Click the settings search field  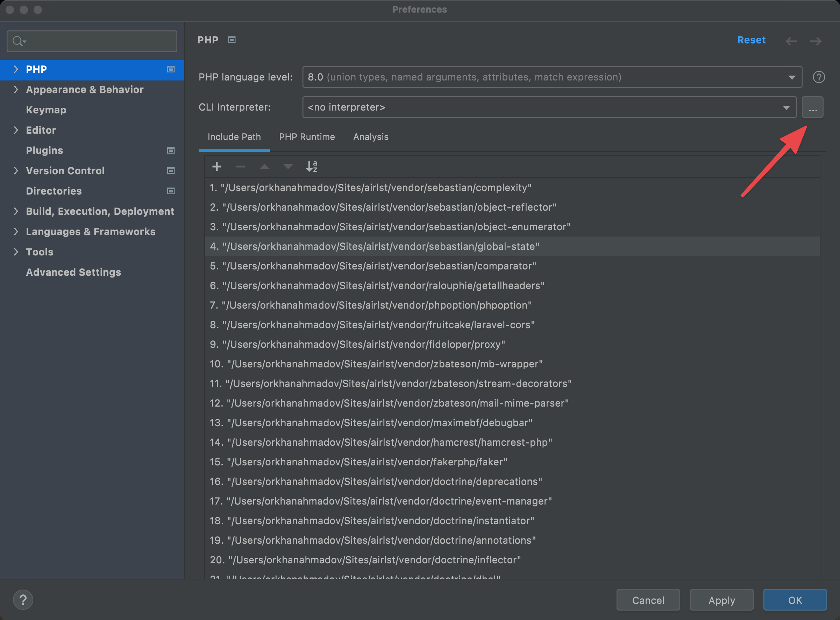98,41
